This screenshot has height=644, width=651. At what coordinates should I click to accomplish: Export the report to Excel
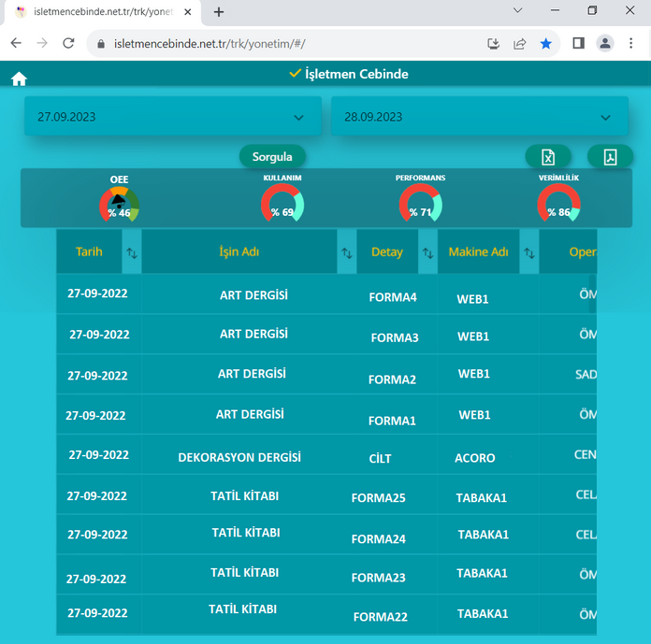548,157
